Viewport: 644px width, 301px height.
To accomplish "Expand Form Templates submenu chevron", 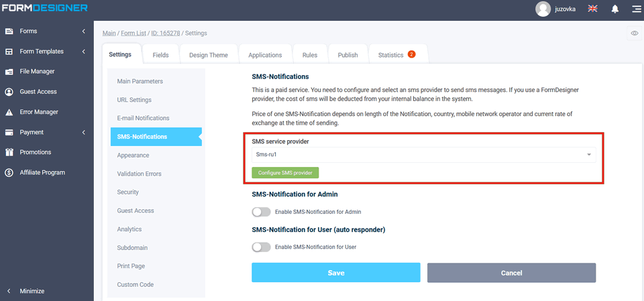I will (84, 52).
